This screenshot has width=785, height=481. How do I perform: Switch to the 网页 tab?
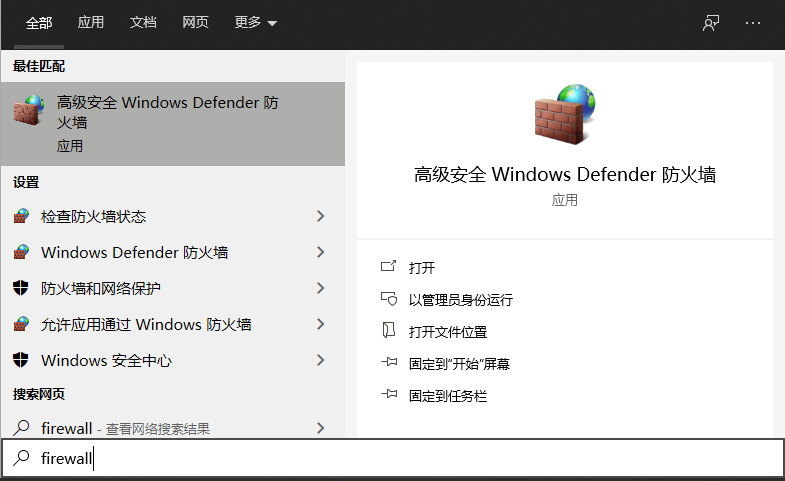click(x=195, y=23)
